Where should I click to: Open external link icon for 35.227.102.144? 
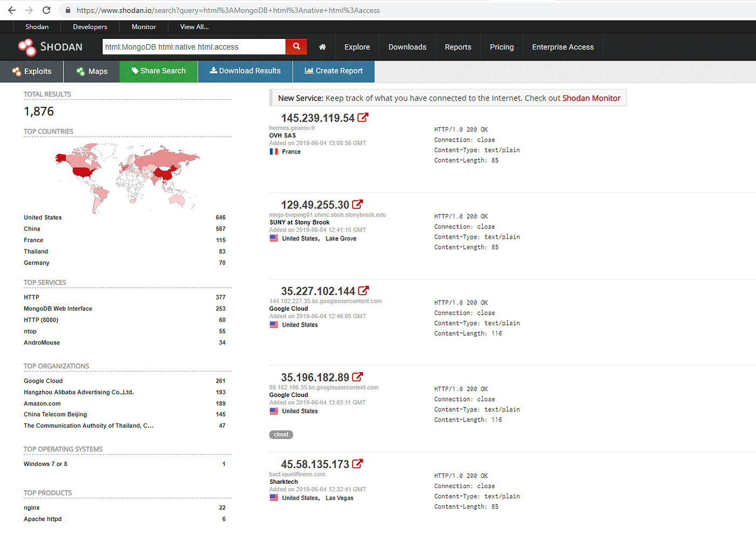tap(363, 290)
